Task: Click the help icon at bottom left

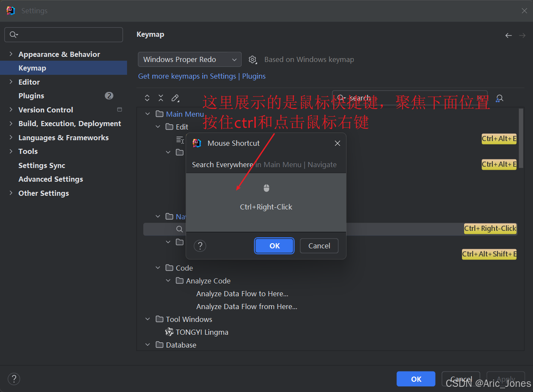Action: (x=14, y=379)
